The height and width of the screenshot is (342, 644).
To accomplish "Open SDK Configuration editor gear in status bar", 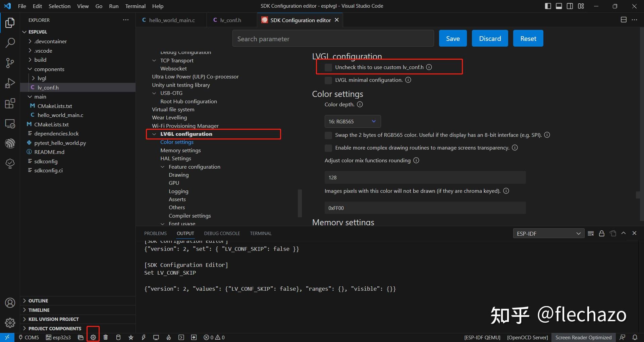I will [93, 337].
